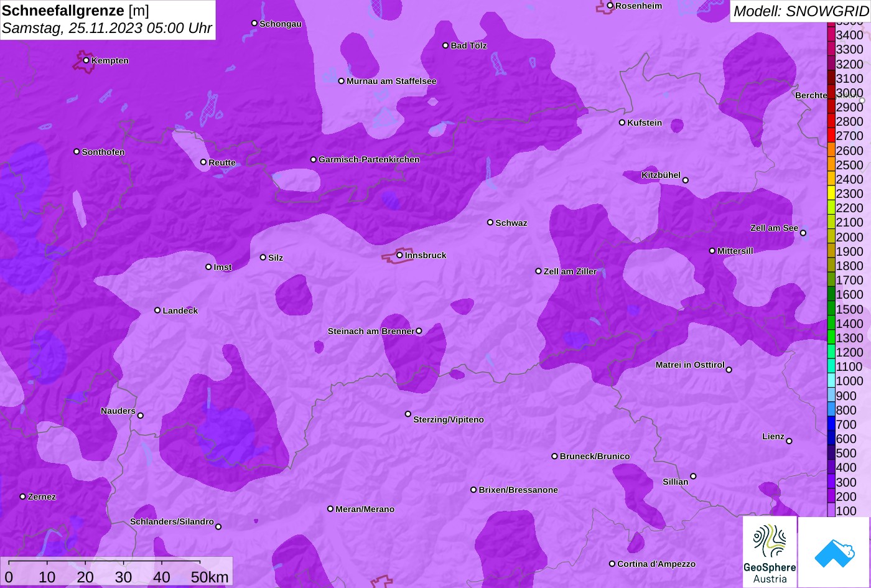Click the Steinach am Brenner label
The height and width of the screenshot is (588, 871).
coord(371,331)
